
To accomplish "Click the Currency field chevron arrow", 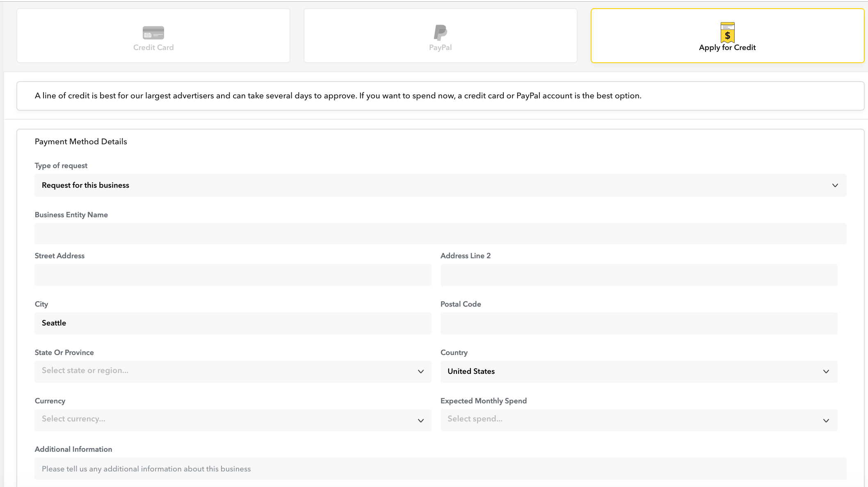I will coord(420,421).
